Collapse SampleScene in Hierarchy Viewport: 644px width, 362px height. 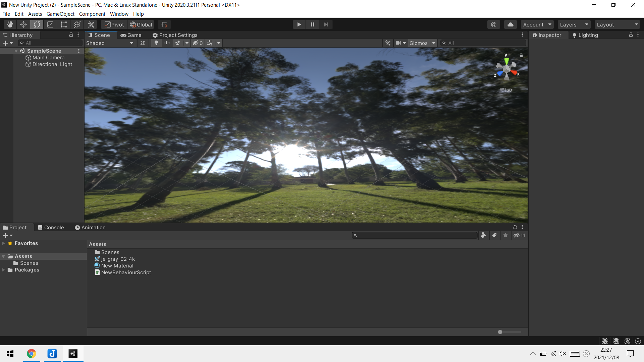16,51
